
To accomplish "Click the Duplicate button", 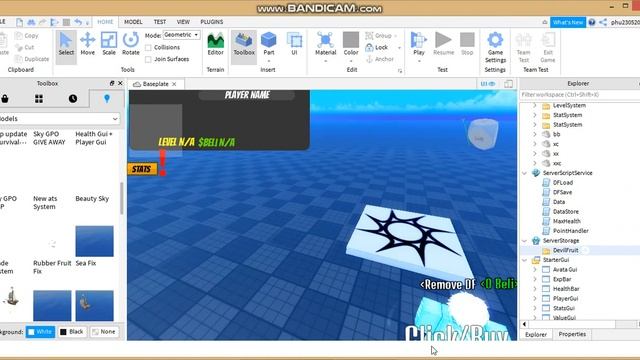I will [32, 59].
